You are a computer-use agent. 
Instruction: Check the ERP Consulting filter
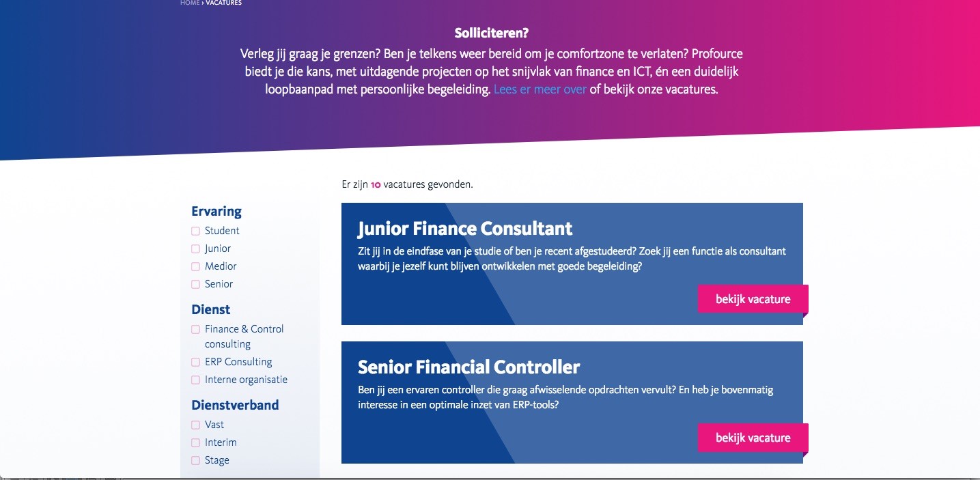[x=195, y=363]
